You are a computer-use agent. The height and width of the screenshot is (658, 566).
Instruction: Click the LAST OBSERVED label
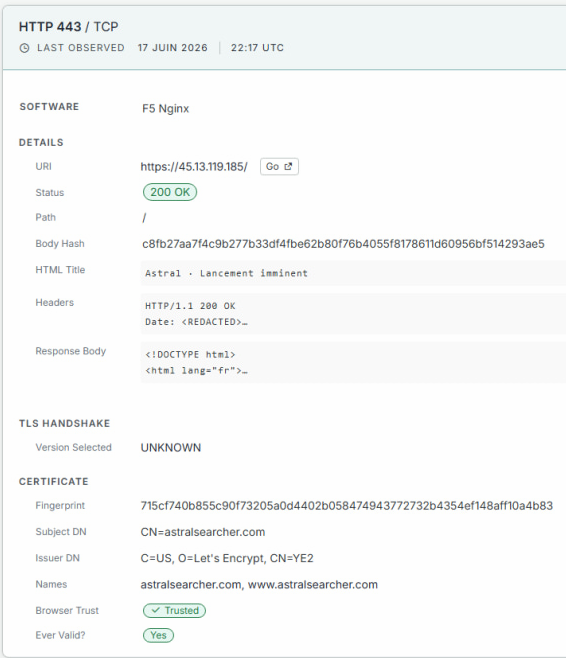pyautogui.click(x=81, y=48)
